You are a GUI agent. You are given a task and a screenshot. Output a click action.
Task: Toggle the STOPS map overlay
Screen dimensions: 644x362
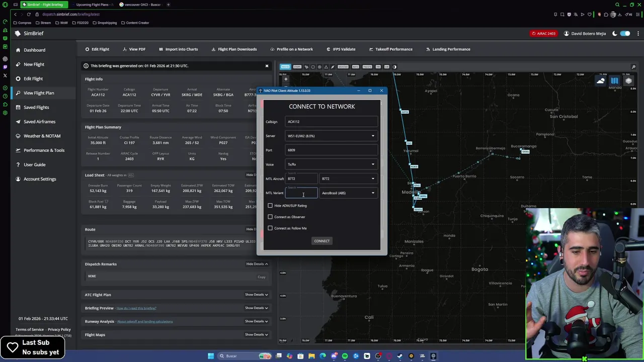[297, 67]
